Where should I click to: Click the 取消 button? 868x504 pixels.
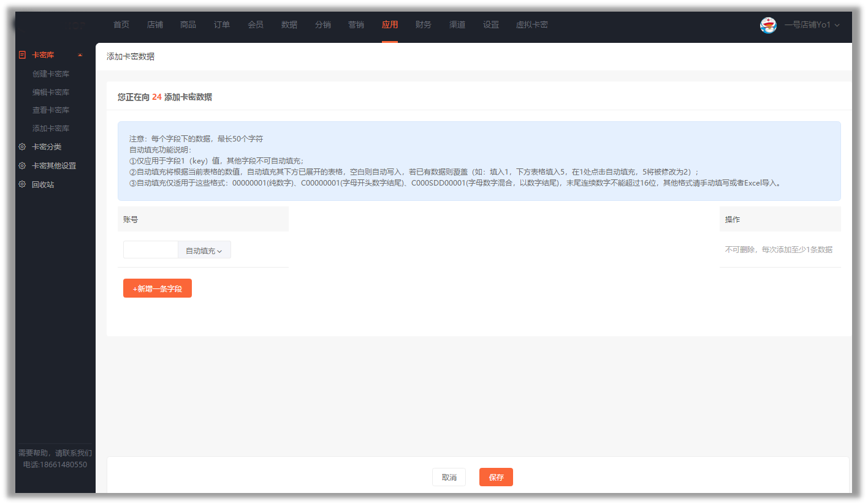[449, 477]
